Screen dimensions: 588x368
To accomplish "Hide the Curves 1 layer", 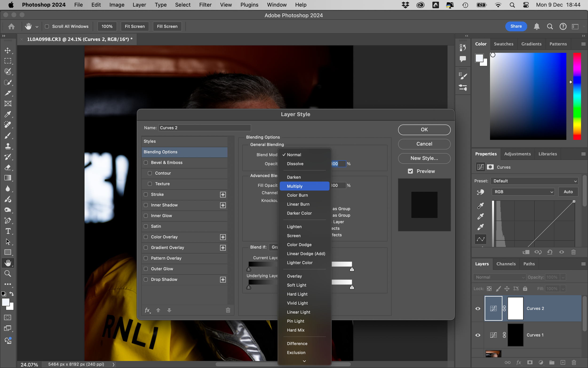I will [x=478, y=335].
